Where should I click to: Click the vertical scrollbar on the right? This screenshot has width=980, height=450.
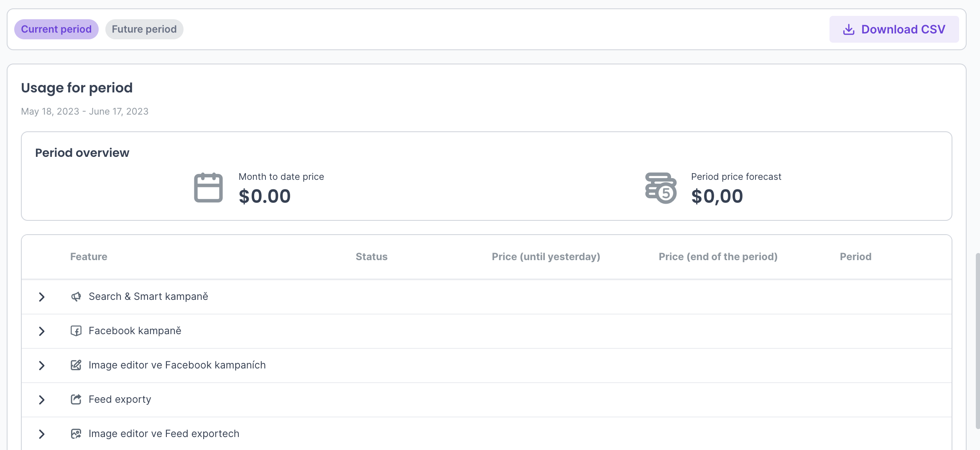tap(977, 341)
